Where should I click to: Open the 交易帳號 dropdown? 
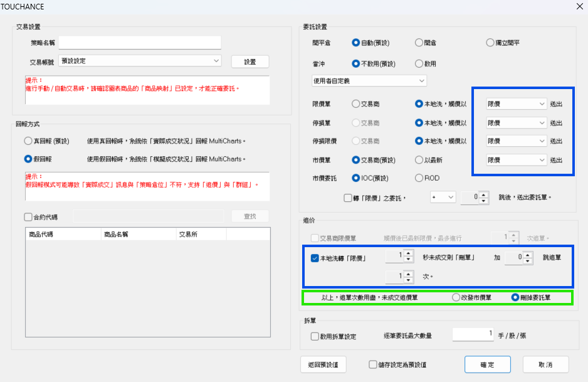tap(140, 61)
